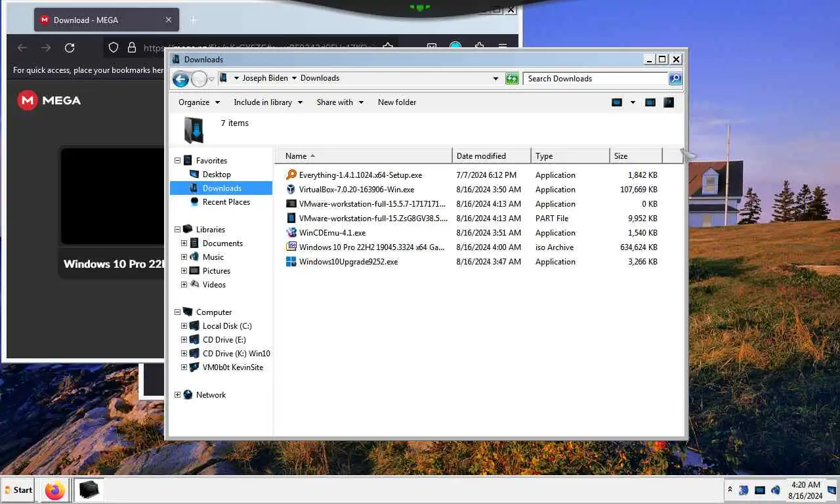
Task: Collapse the Libraries tree group
Action: tap(177, 230)
